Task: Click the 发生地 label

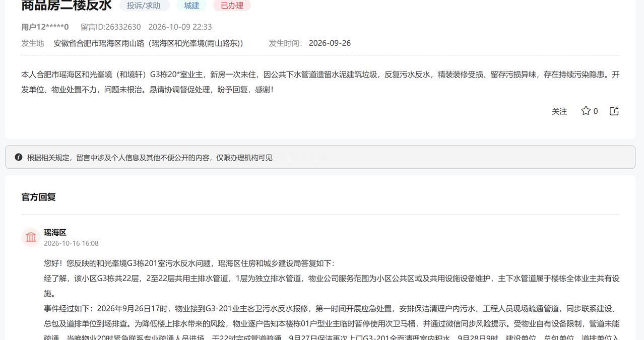Action: tap(33, 43)
